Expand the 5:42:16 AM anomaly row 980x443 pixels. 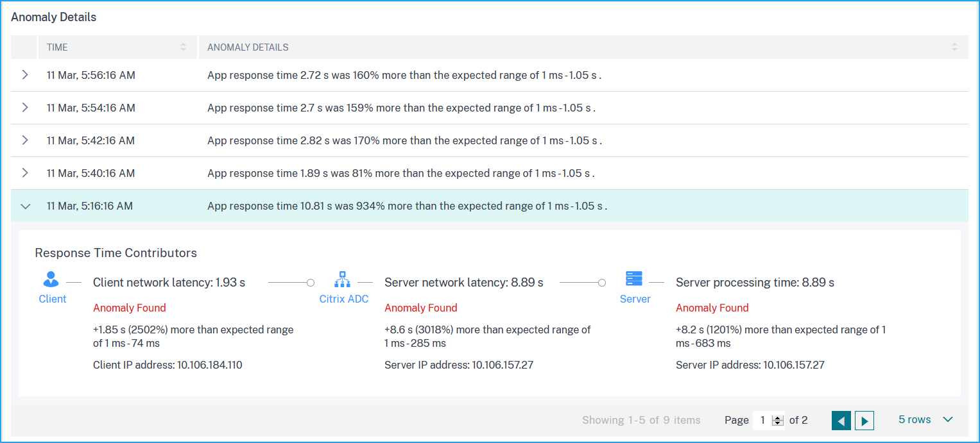pyautogui.click(x=25, y=140)
